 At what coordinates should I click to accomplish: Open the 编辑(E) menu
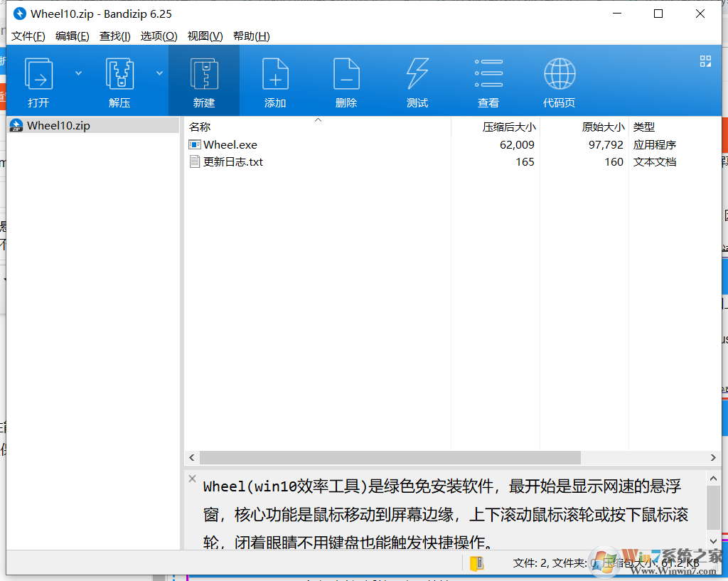(72, 36)
